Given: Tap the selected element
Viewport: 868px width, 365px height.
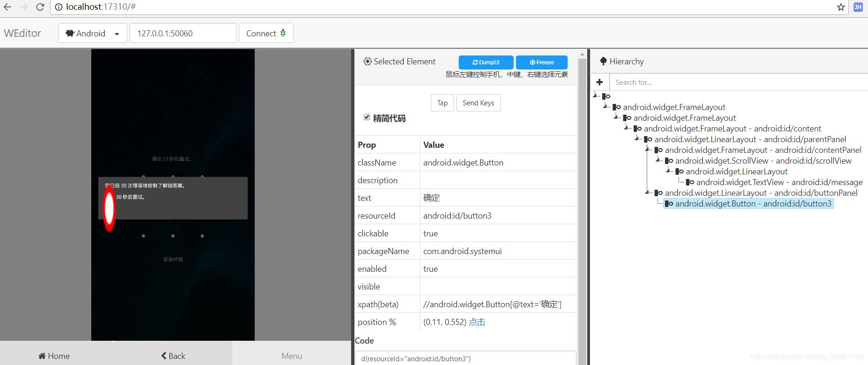Looking at the screenshot, I should [442, 103].
